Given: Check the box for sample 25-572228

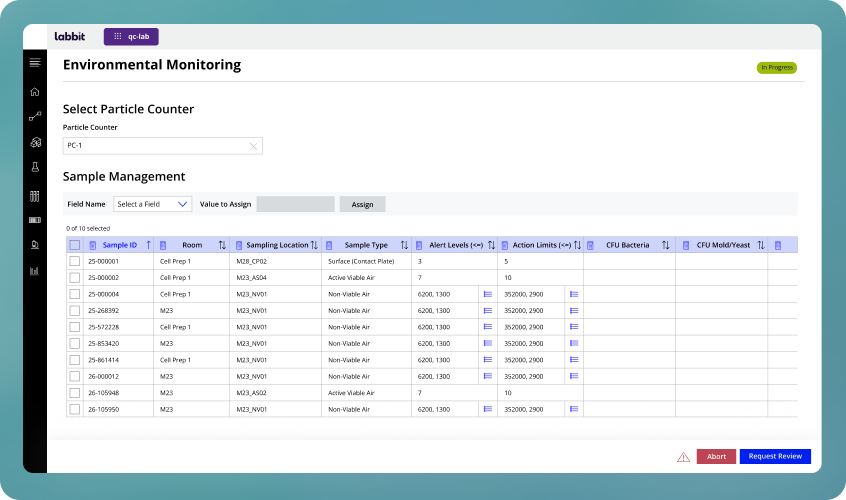Looking at the screenshot, I should click(74, 327).
